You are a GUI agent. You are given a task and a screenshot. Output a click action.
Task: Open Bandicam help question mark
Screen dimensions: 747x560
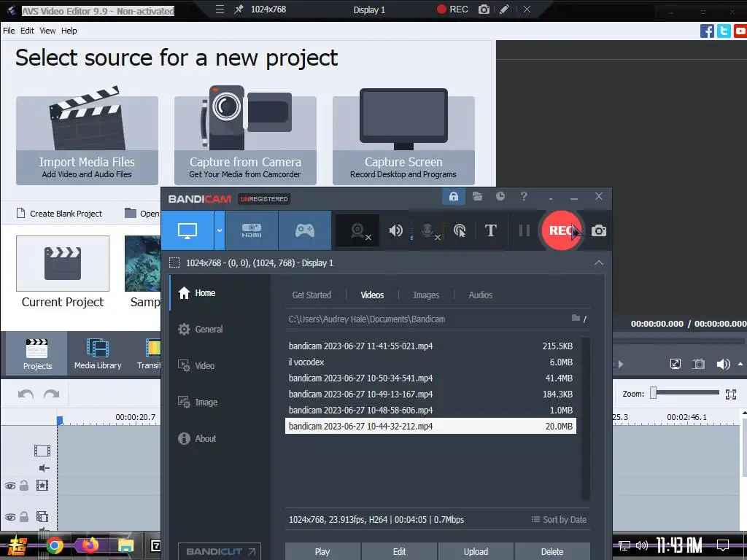(x=524, y=196)
